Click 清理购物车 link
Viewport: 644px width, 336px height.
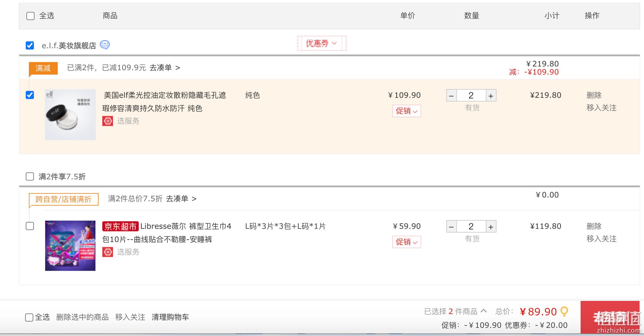click(x=170, y=317)
